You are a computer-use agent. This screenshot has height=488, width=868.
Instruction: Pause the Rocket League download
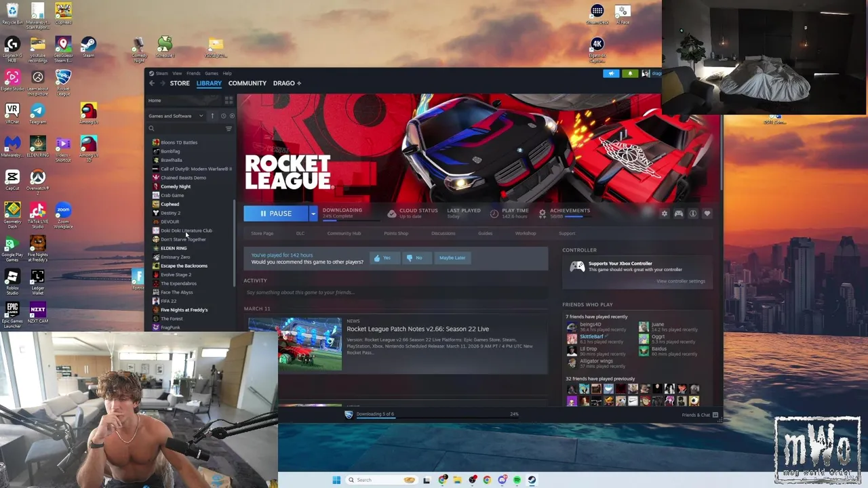pyautogui.click(x=276, y=213)
